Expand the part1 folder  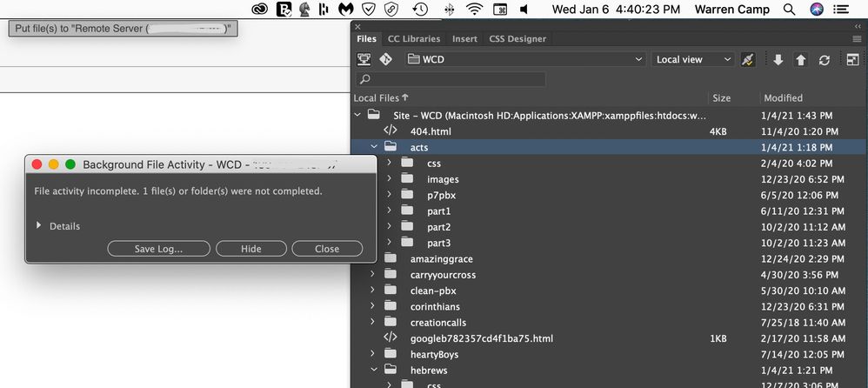tap(389, 211)
